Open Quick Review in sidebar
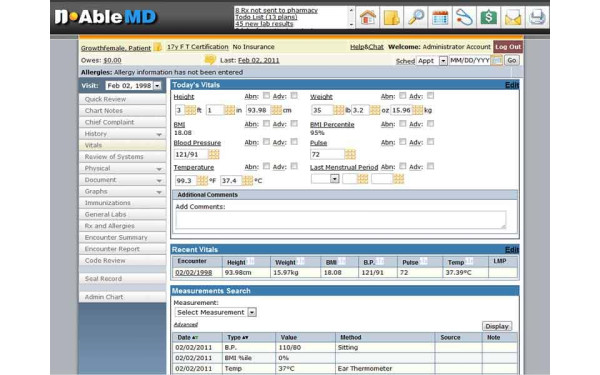The image size is (600, 375). pos(122,99)
